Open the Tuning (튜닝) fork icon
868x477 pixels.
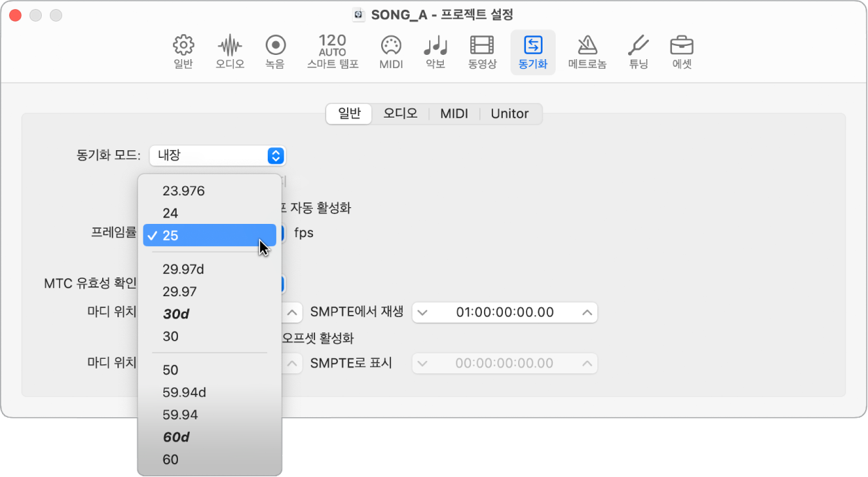638,52
